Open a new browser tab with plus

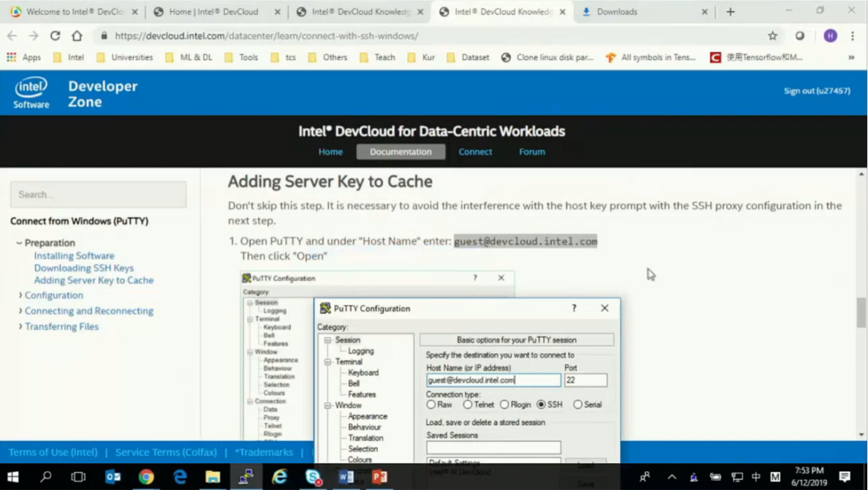pos(730,12)
